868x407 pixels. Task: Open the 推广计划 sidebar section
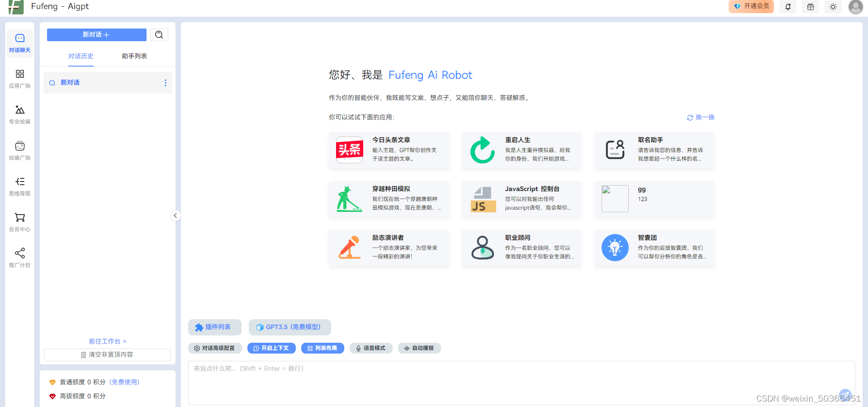pyautogui.click(x=20, y=259)
